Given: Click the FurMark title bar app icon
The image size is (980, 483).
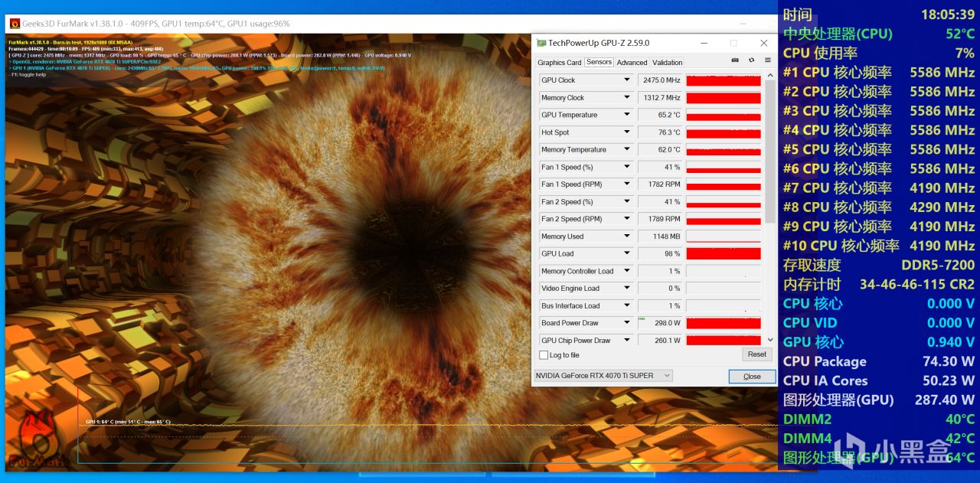Looking at the screenshot, I should (x=15, y=24).
